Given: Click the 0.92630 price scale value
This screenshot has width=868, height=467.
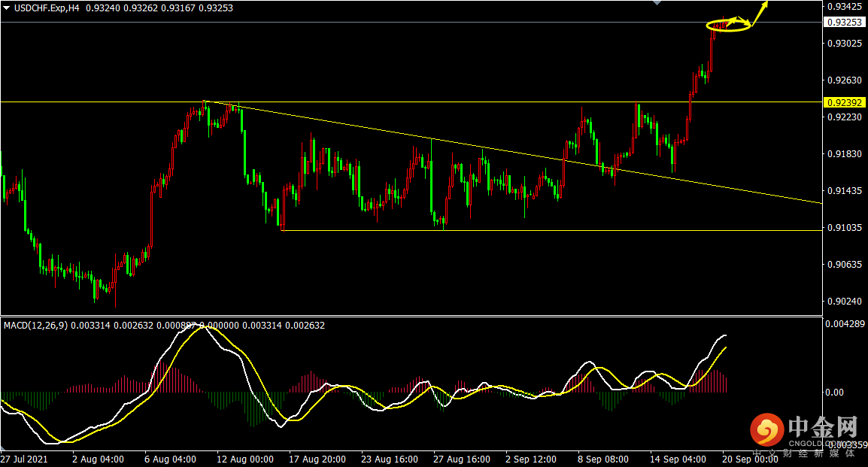Looking at the screenshot, I should (844, 80).
